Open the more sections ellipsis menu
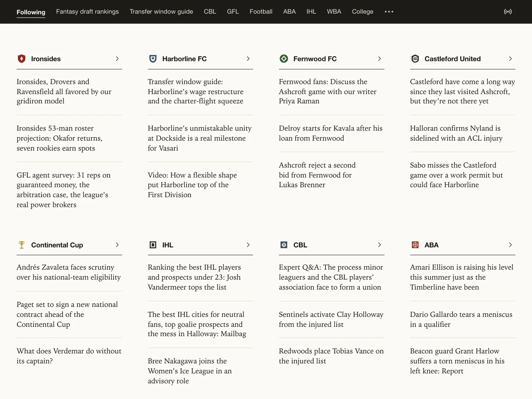Screen dimensions: 532x399 (389, 12)
